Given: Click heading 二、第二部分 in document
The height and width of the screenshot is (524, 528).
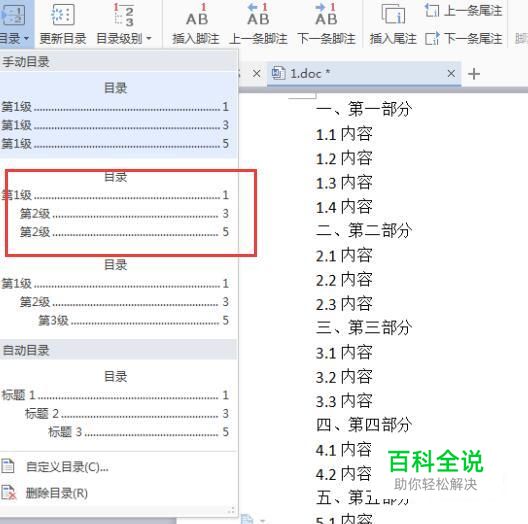Looking at the screenshot, I should (364, 231).
